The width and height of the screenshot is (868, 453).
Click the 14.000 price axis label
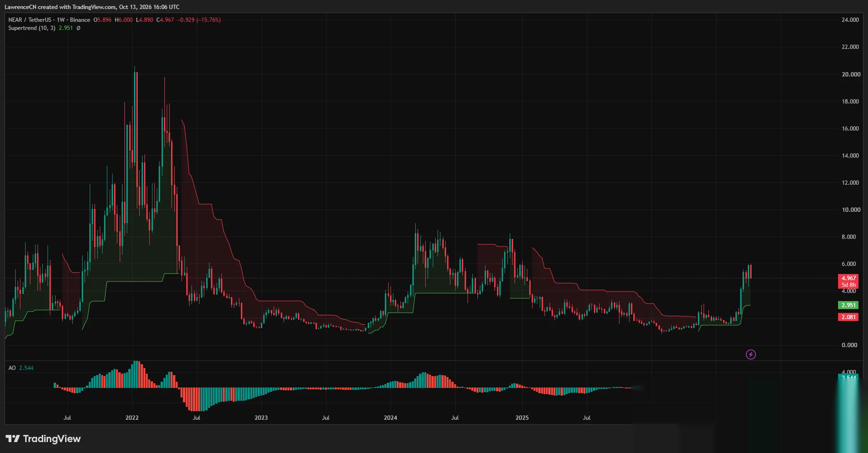tap(850, 156)
